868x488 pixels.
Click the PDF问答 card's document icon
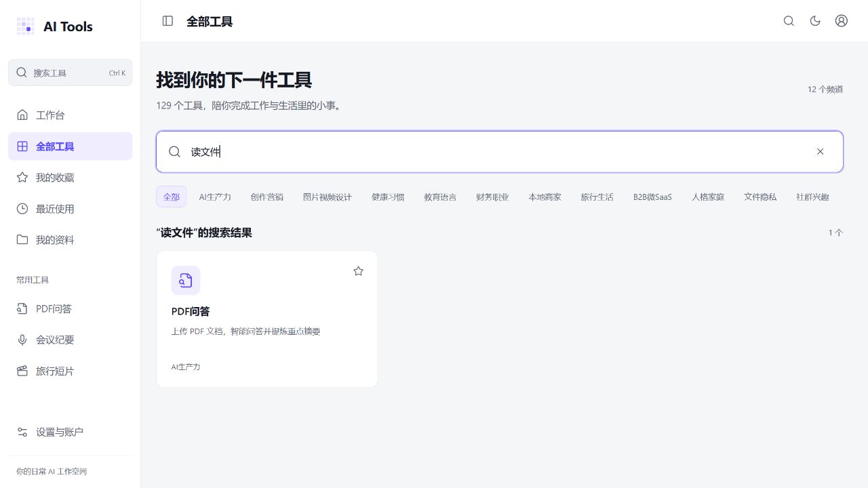coord(186,280)
